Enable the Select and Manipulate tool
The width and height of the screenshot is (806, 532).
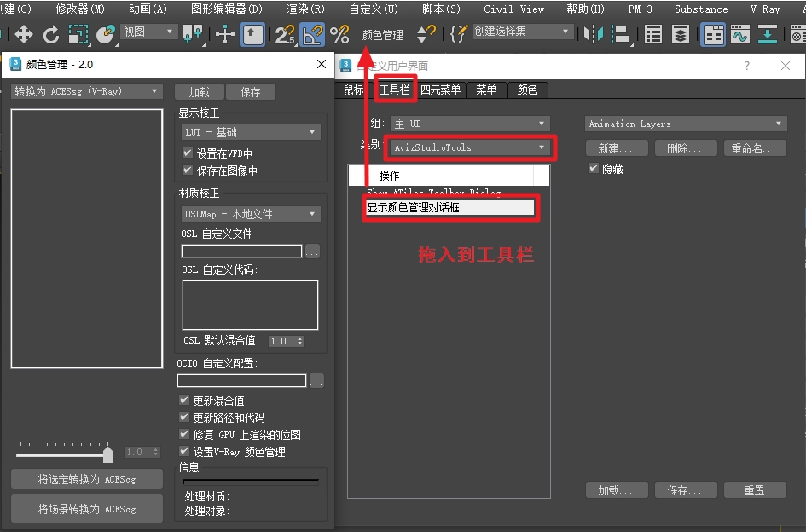224,35
